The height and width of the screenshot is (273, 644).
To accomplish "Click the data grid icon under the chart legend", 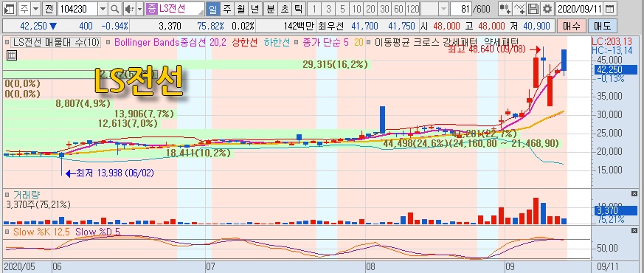I will click(x=12, y=55).
